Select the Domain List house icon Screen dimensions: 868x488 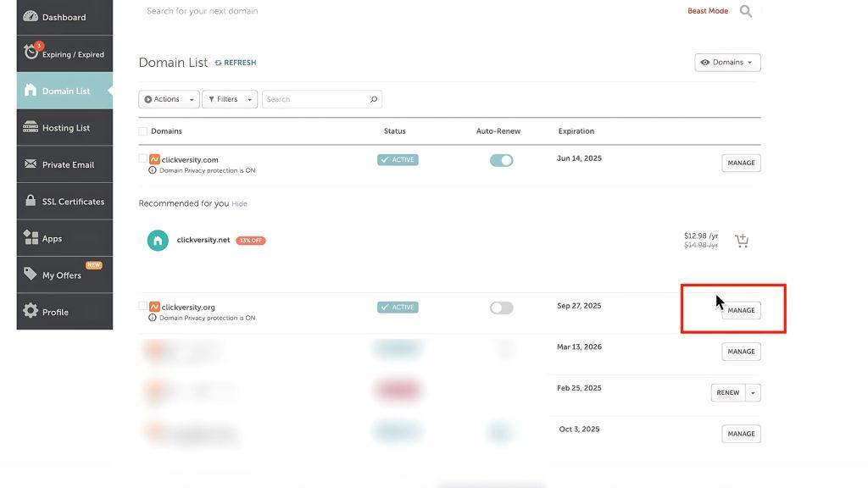pos(31,90)
